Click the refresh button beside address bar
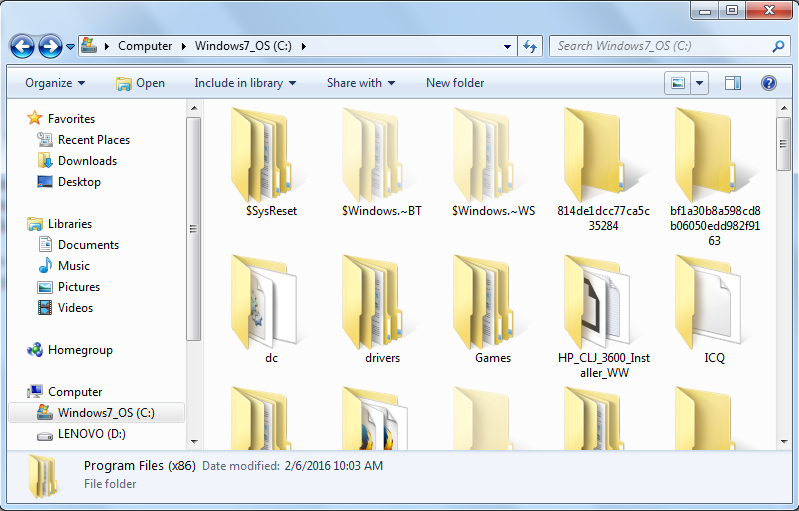The width and height of the screenshot is (799, 511). click(530, 46)
